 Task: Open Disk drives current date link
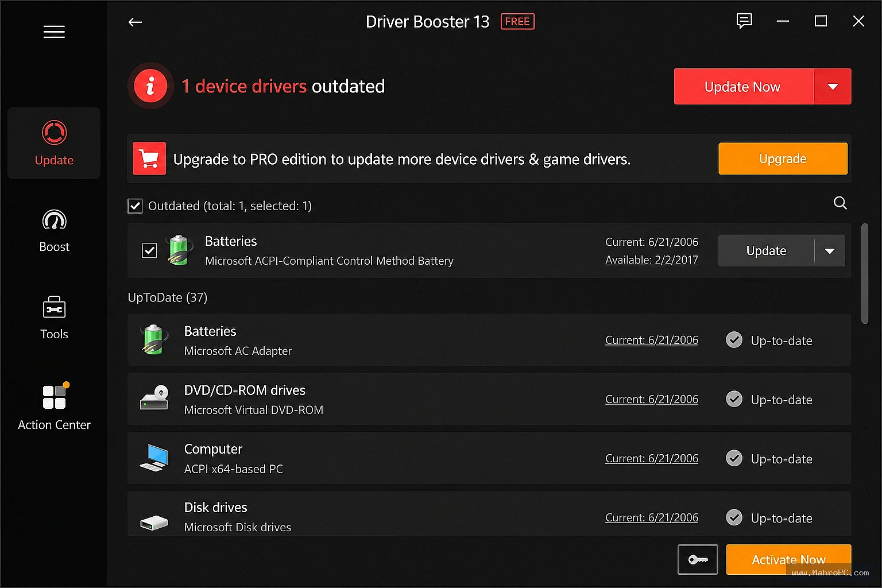tap(652, 517)
